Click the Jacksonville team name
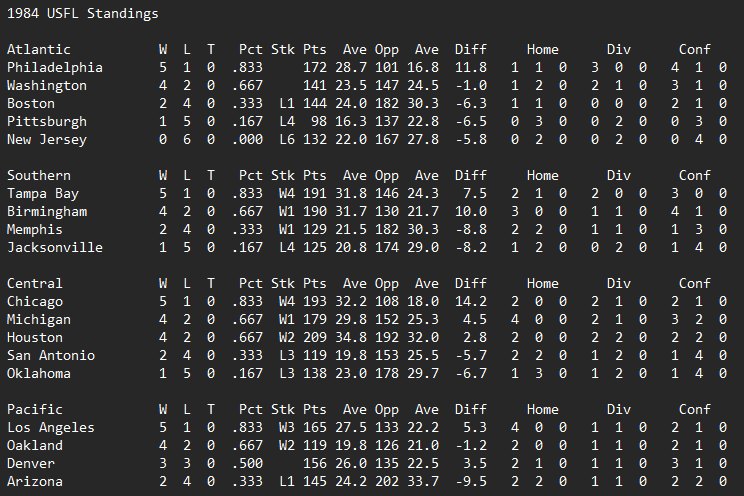Screen dimensions: 744x496 55,247
